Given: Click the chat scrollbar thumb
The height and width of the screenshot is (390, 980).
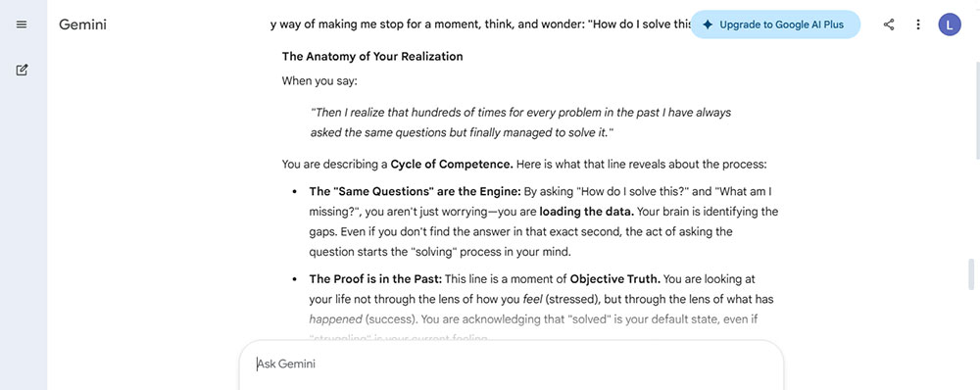Looking at the screenshot, I should (971, 273).
